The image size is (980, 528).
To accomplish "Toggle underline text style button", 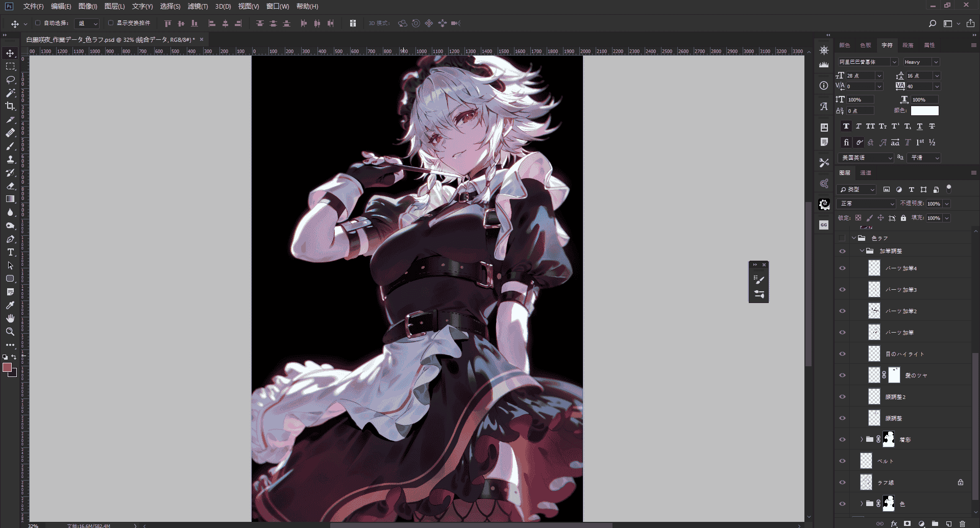I will coord(920,127).
